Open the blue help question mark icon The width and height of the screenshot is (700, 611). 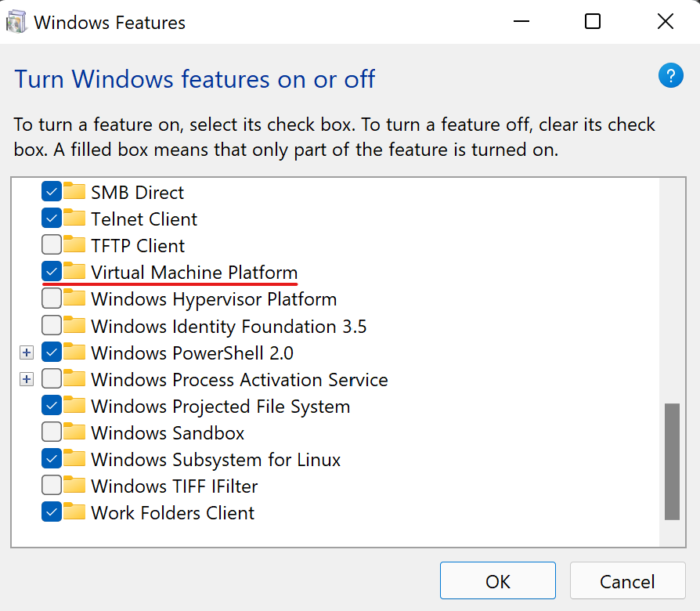tap(670, 75)
